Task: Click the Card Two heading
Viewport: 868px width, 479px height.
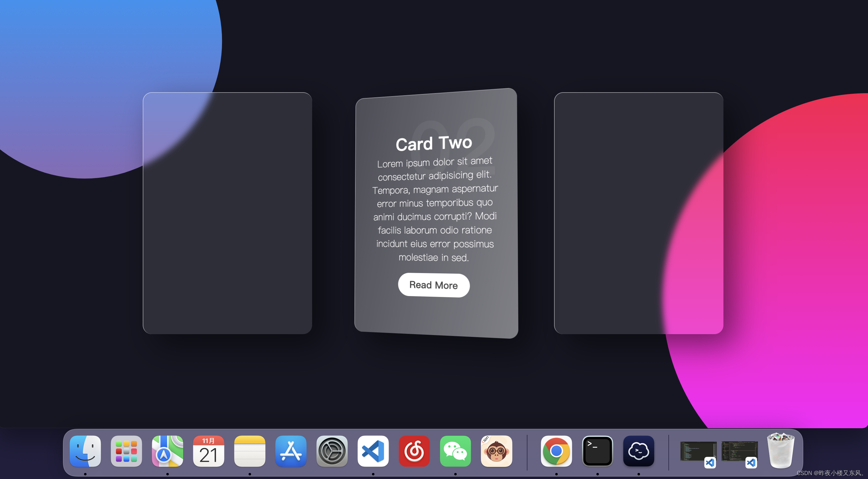Action: coord(434,143)
